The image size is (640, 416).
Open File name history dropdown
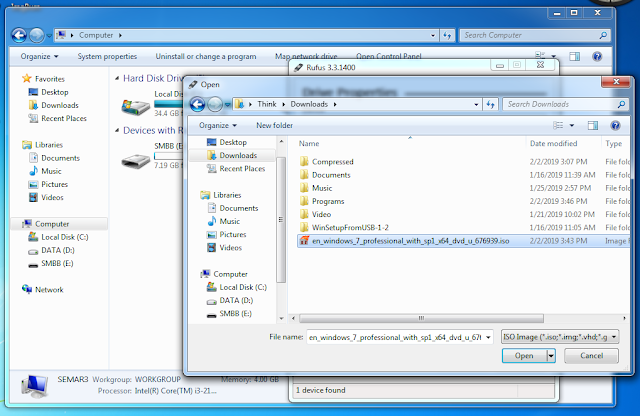488,338
